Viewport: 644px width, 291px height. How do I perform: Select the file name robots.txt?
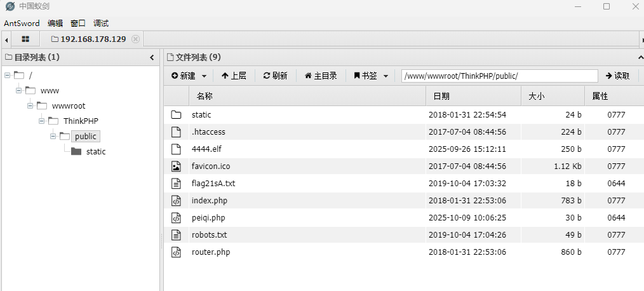[210, 234]
